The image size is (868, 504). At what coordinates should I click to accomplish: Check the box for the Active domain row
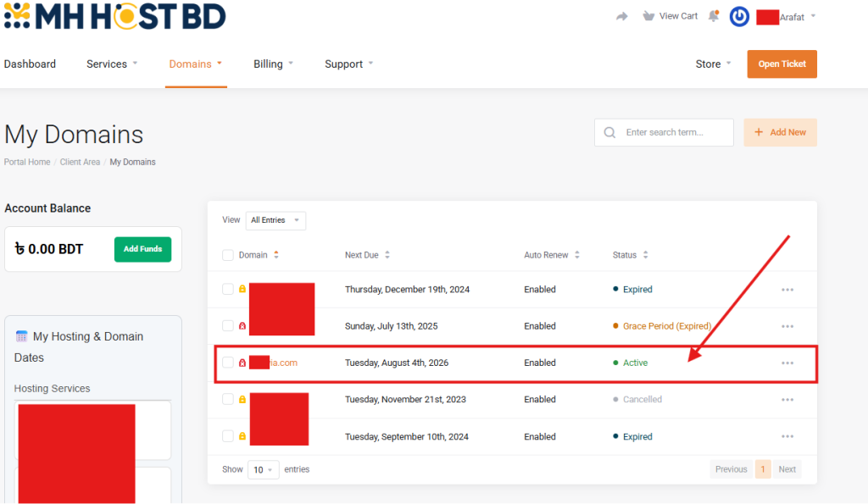point(227,363)
